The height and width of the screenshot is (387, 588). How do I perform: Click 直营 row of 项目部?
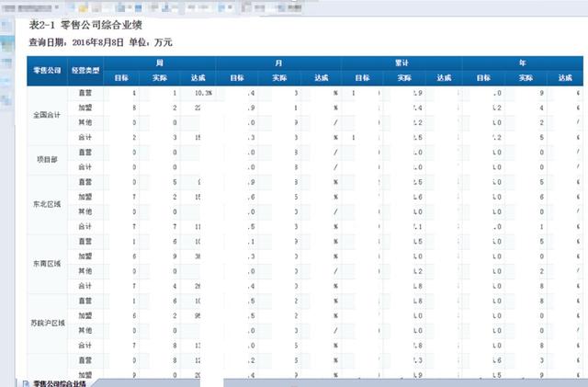click(x=85, y=152)
